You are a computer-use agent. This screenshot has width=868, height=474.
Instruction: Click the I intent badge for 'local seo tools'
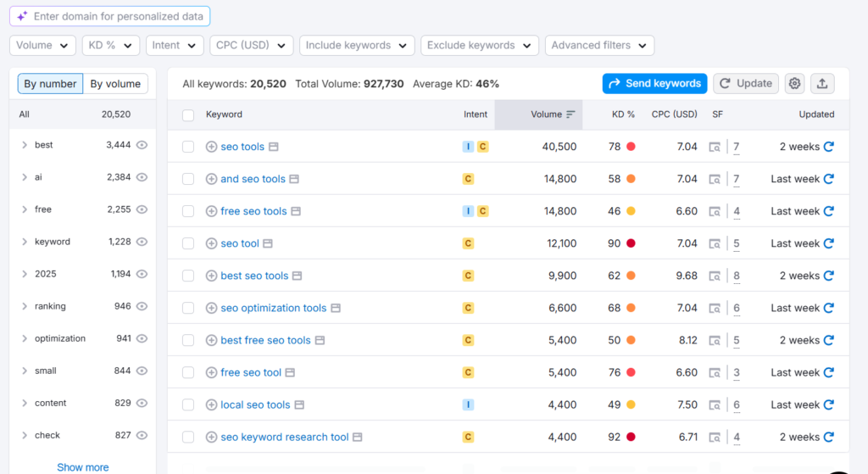[468, 404]
